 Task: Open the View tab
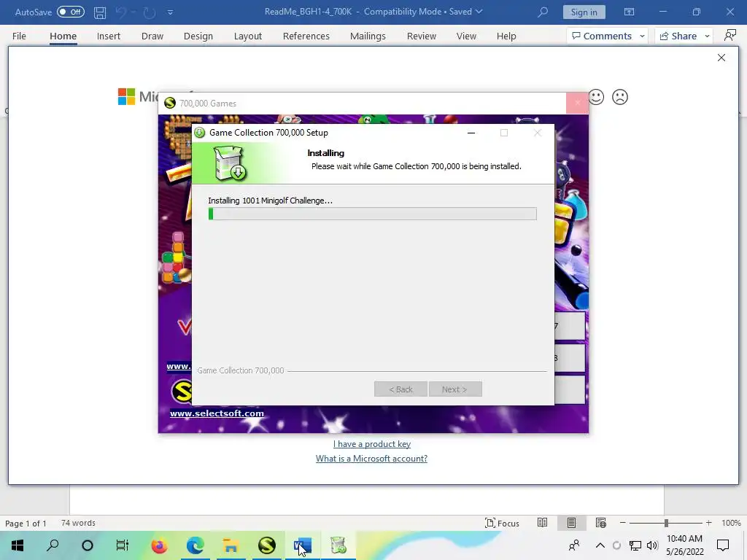[x=466, y=36]
